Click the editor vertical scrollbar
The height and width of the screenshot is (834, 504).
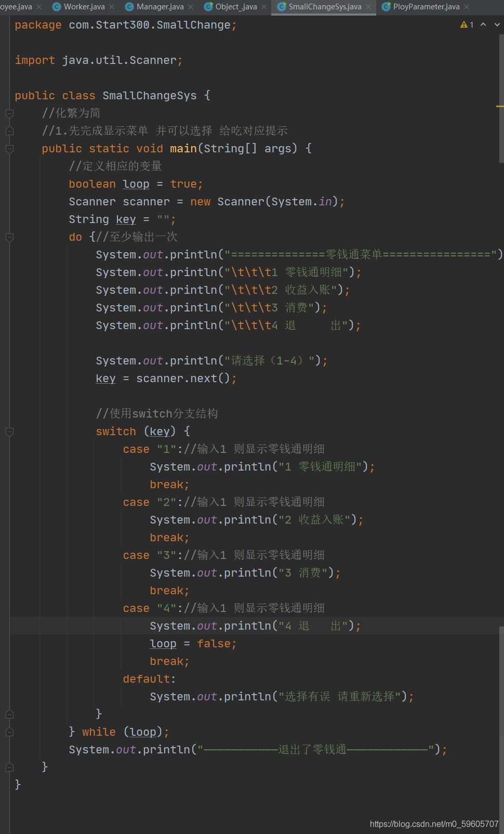(x=501, y=99)
